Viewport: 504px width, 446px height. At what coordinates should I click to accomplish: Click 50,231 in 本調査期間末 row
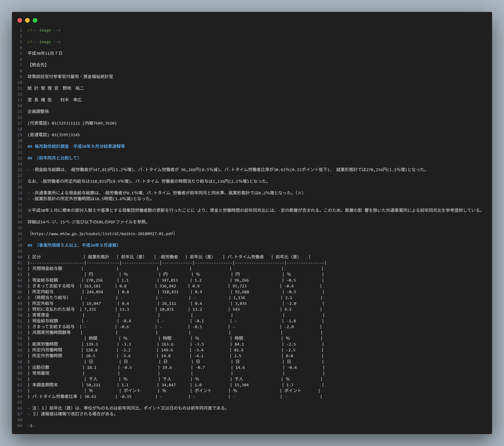point(93,385)
